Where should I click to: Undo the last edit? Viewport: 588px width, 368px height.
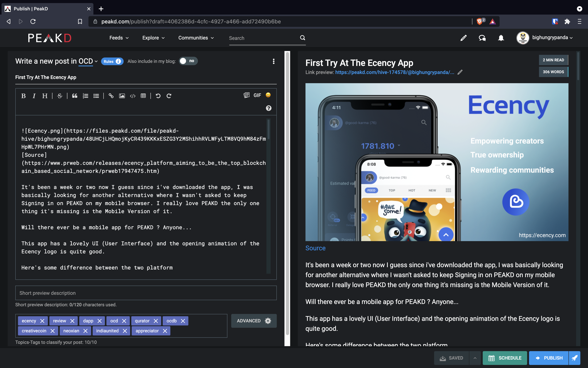tap(158, 96)
